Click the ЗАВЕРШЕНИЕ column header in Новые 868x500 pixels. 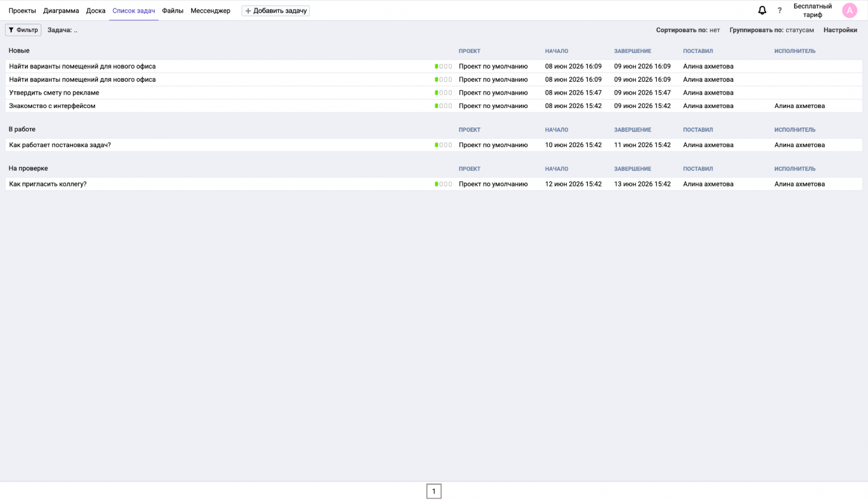tap(633, 51)
